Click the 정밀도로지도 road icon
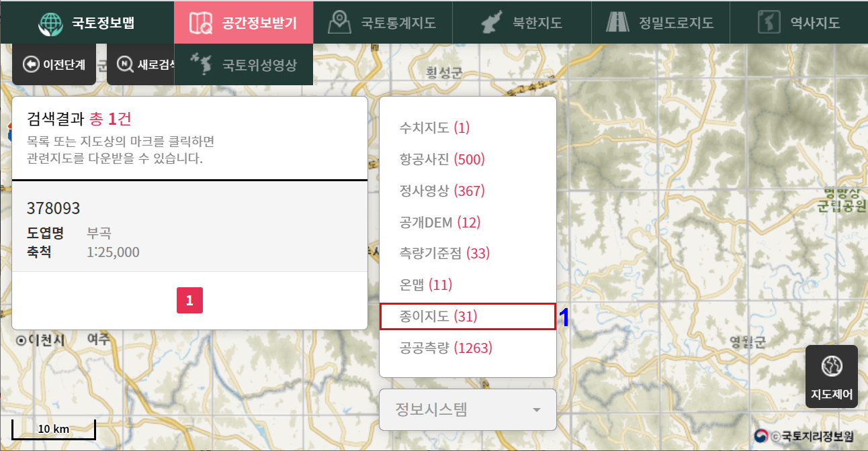This screenshot has height=451, width=868. (x=617, y=23)
